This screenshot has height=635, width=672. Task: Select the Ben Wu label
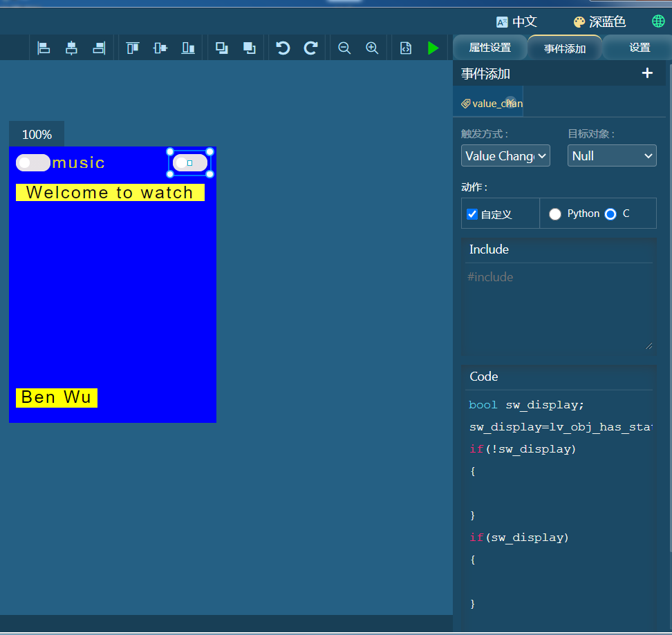tap(56, 397)
